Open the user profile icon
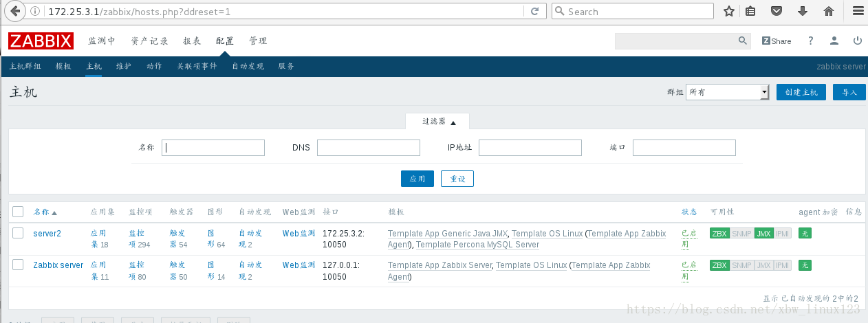 (834, 41)
